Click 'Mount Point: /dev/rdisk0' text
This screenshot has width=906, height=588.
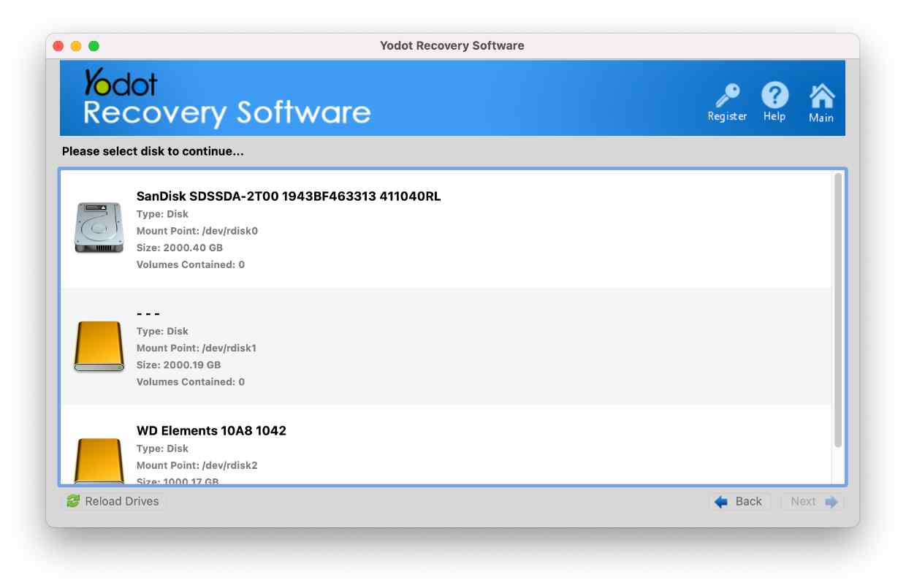[x=197, y=231]
